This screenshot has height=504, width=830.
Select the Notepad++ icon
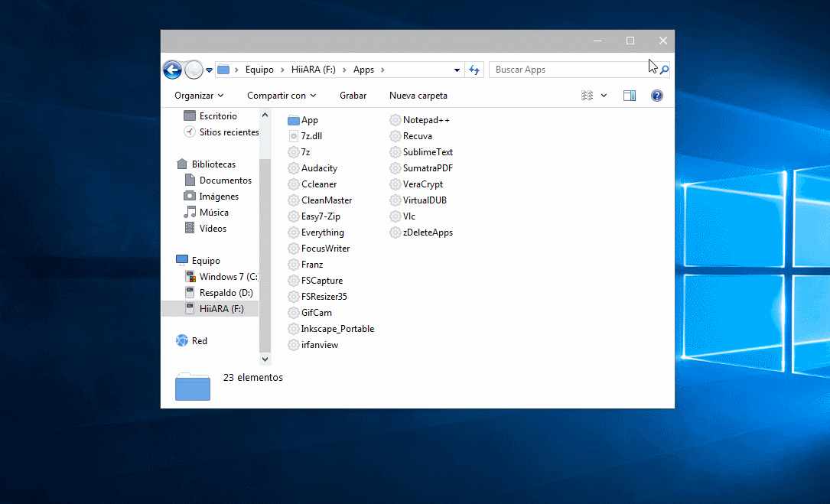point(395,120)
